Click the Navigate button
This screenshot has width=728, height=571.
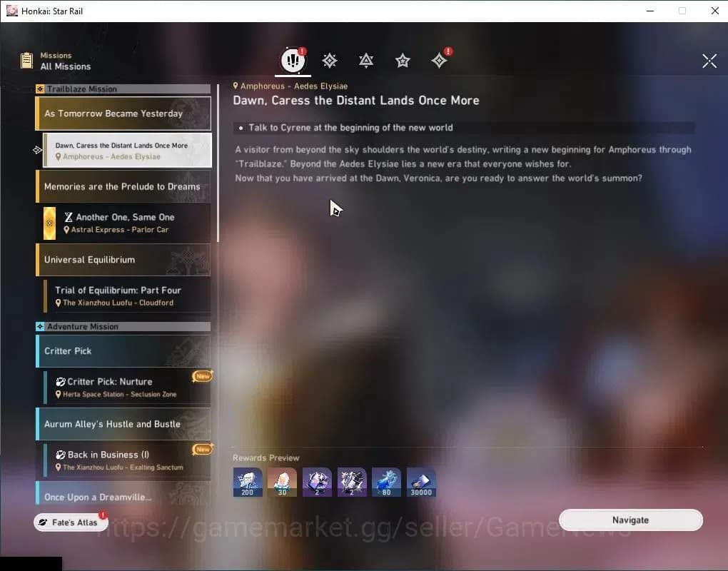pos(630,520)
